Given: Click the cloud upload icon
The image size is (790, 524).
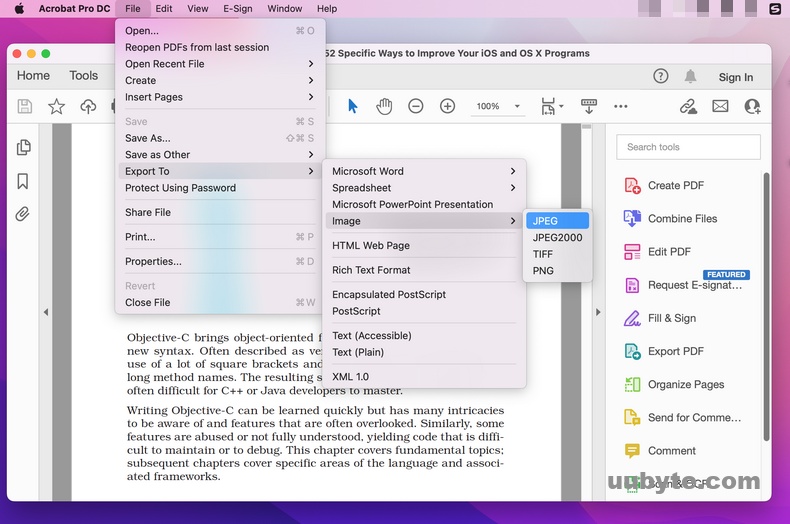Looking at the screenshot, I should click(x=88, y=106).
